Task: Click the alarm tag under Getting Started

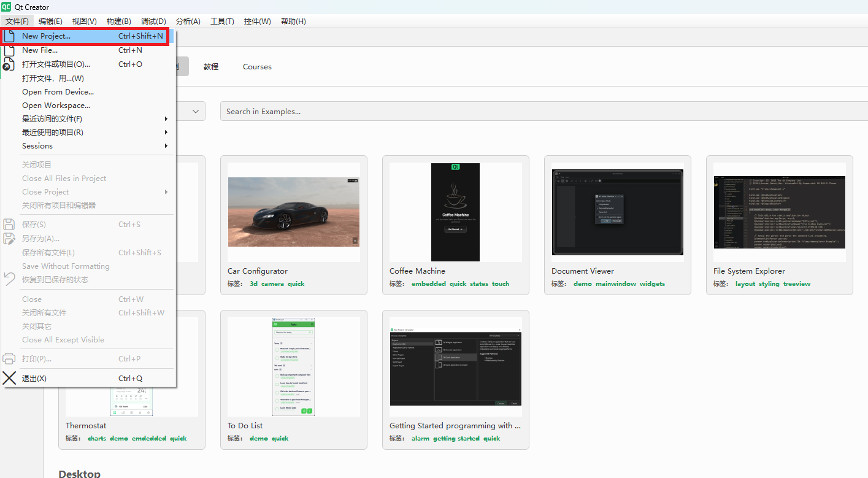Action: [421, 439]
